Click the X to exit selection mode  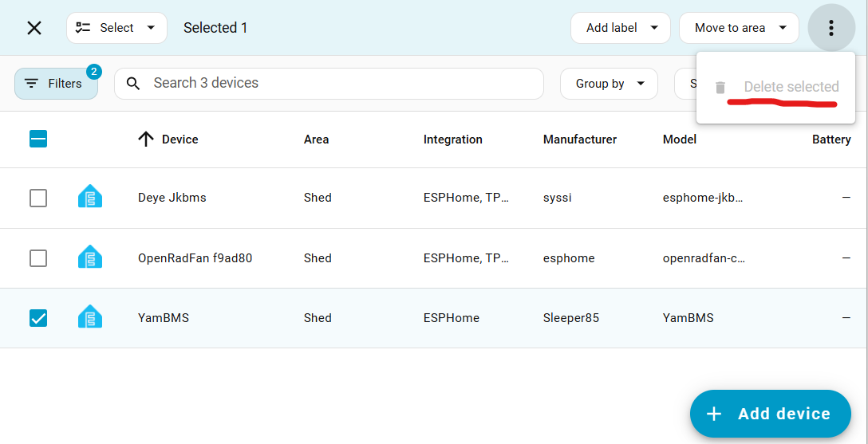tap(34, 28)
